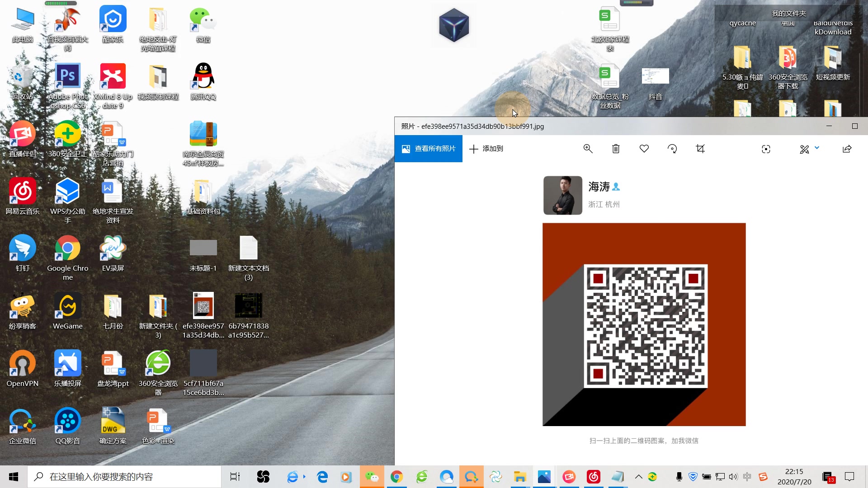Open the Adobe Photoshop CS6 desktop icon
This screenshot has width=868, height=488.
point(68,86)
